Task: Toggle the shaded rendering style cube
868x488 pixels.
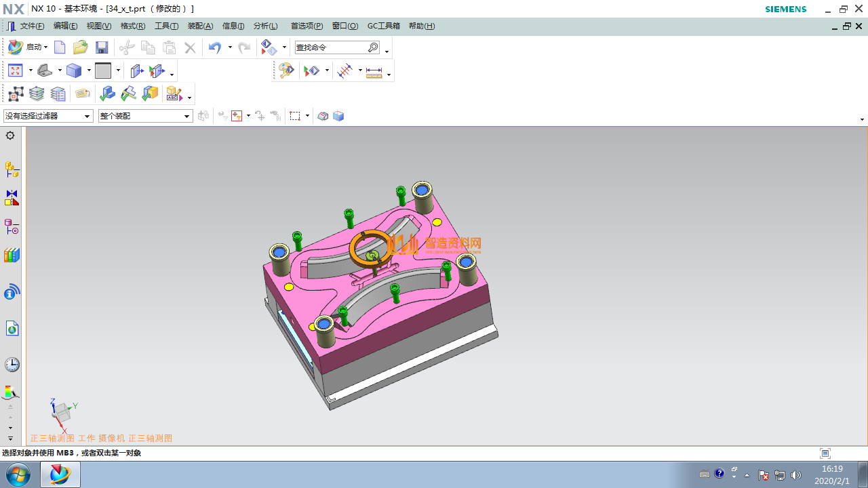Action: pos(73,70)
